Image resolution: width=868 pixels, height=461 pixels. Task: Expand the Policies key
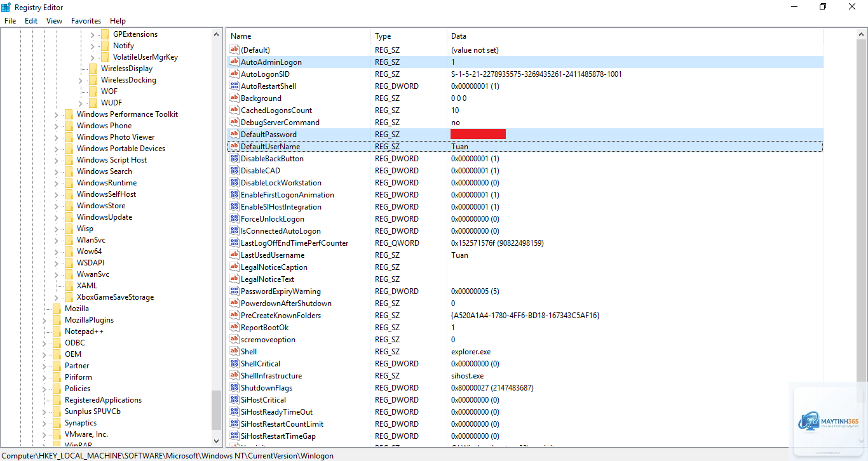(x=44, y=389)
